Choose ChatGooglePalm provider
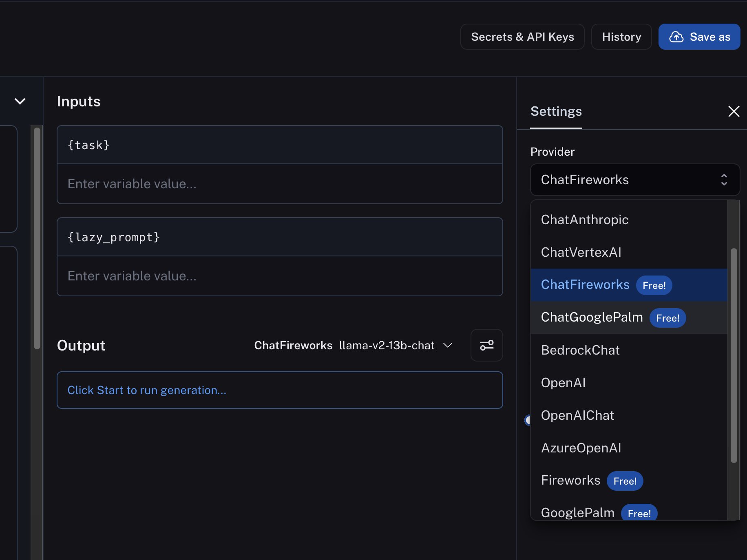Viewport: 747px width, 560px height. point(629,317)
